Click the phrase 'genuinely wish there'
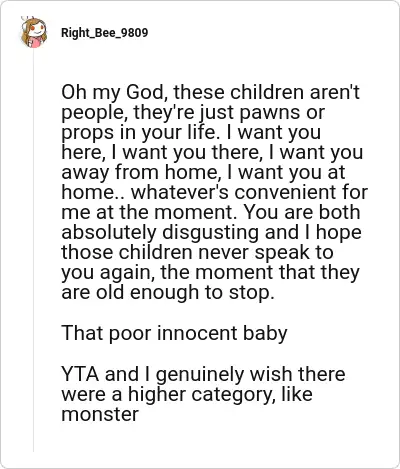The image size is (400, 469). [250, 375]
